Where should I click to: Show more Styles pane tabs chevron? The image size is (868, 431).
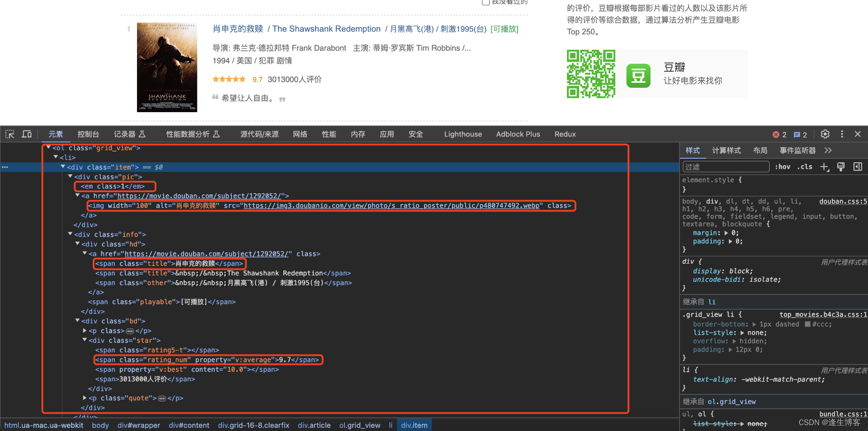828,151
